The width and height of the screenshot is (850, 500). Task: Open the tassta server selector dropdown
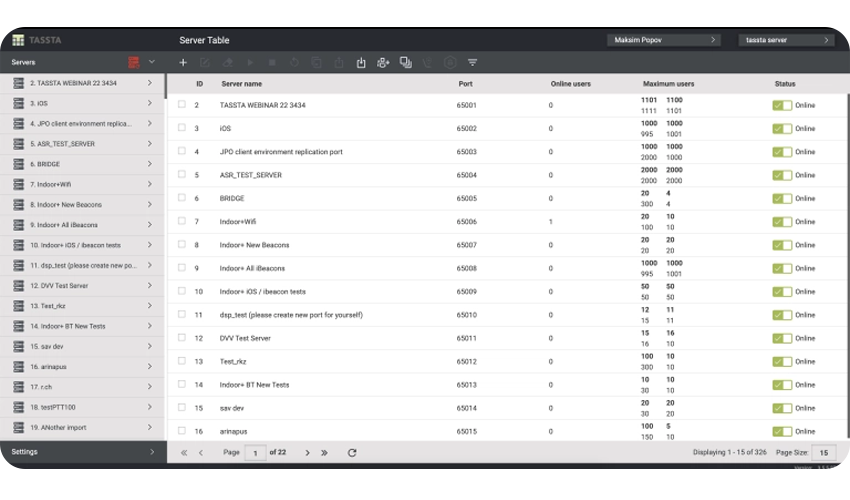coord(786,40)
